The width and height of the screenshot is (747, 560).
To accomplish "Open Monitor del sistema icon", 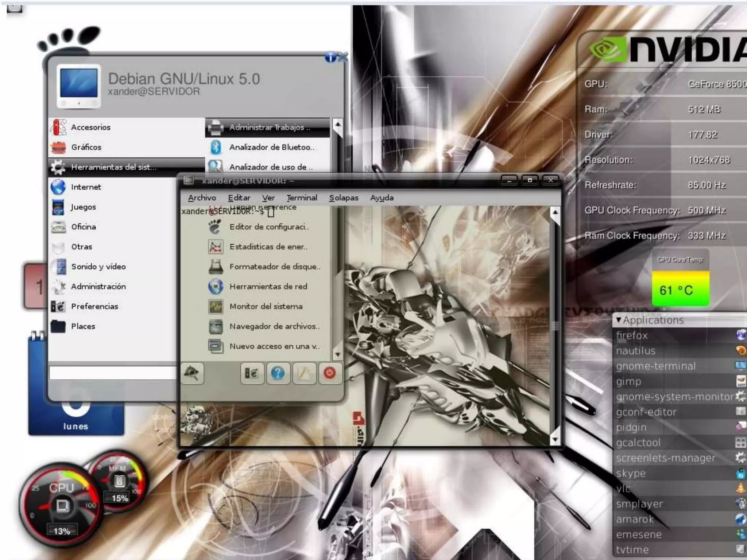I will click(x=216, y=306).
